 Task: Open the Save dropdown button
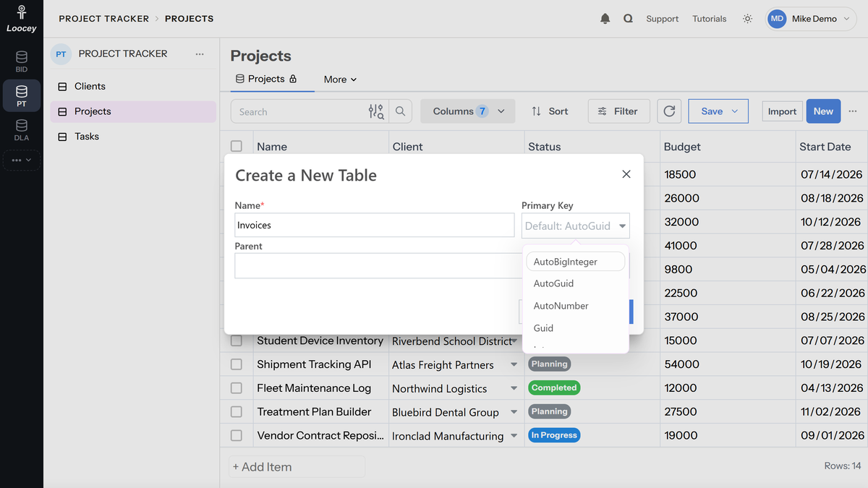click(718, 111)
